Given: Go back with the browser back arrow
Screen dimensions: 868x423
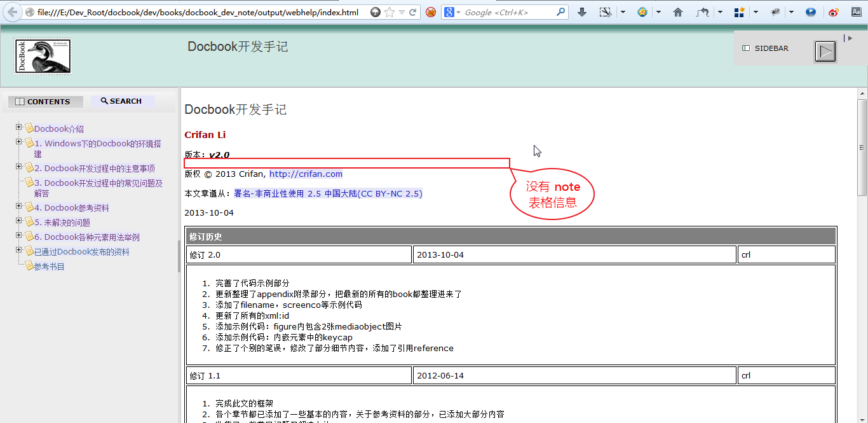Looking at the screenshot, I should click(13, 12).
